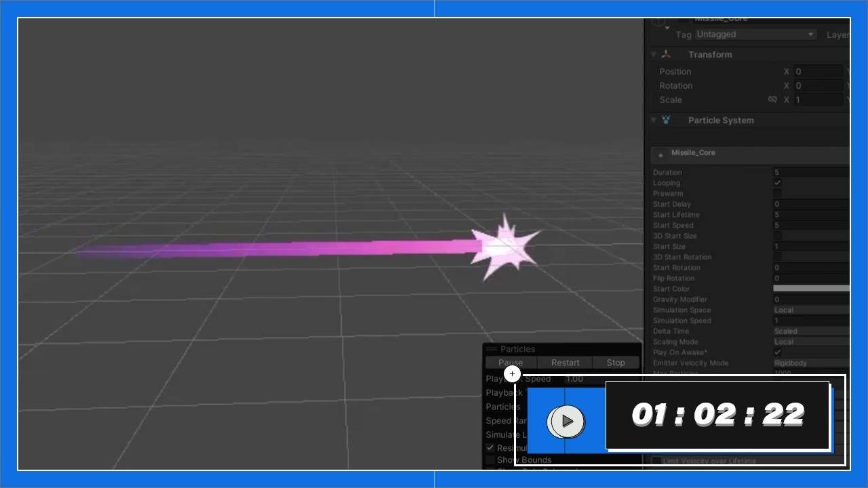This screenshot has height=488, width=868.
Task: Click the Start Delay value field
Action: point(811,205)
